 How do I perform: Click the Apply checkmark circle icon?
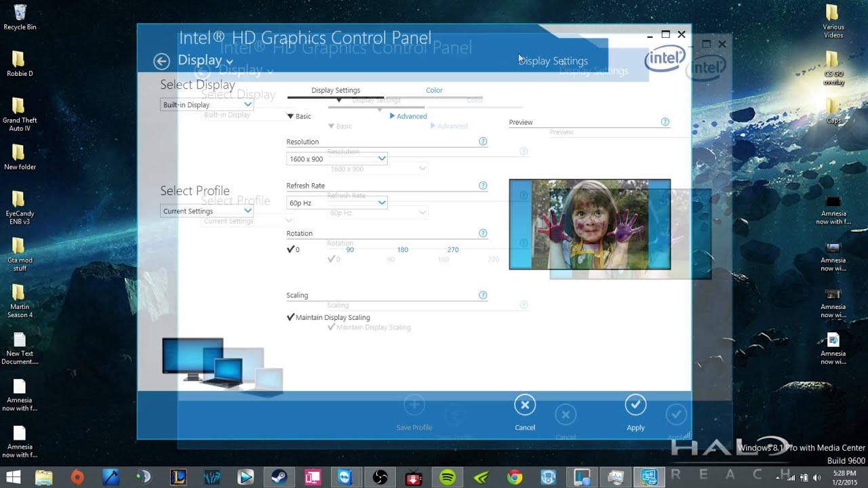[635, 405]
